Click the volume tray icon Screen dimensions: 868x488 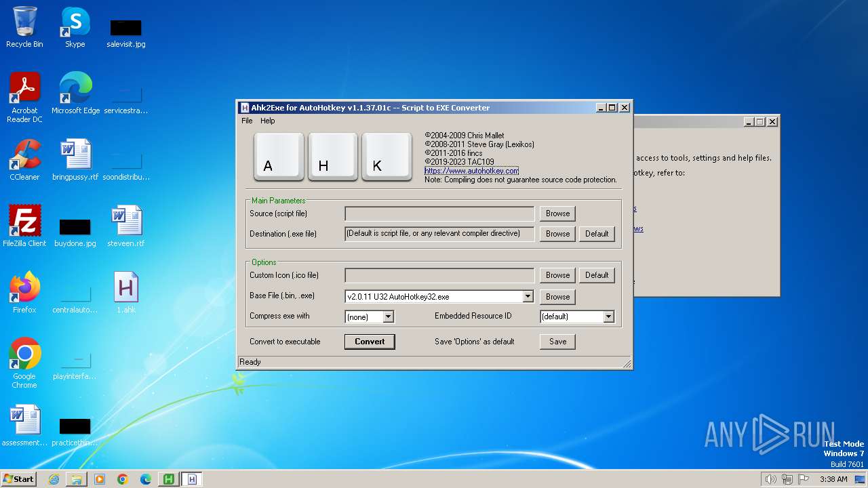[770, 479]
